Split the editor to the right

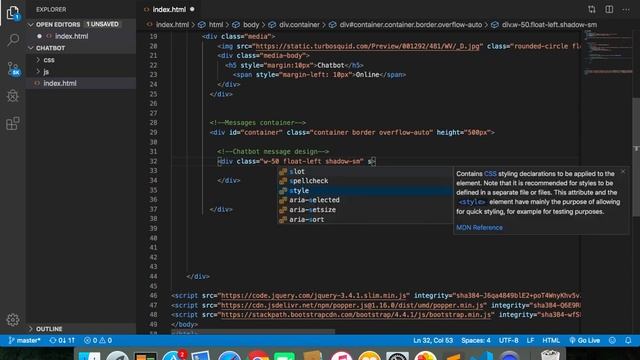[x=609, y=9]
